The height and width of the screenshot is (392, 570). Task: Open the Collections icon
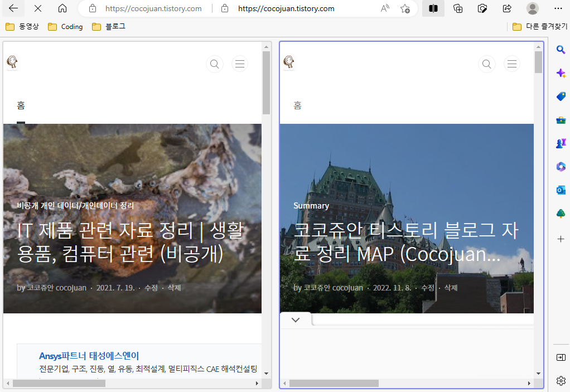(458, 8)
